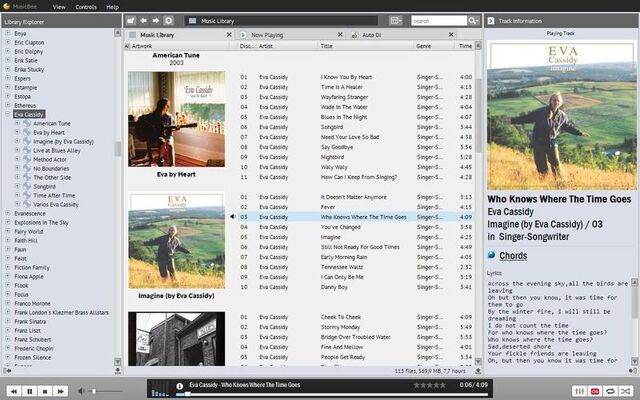The width and height of the screenshot is (640, 400).
Task: Expand the American Tune album node
Action: click(x=17, y=123)
